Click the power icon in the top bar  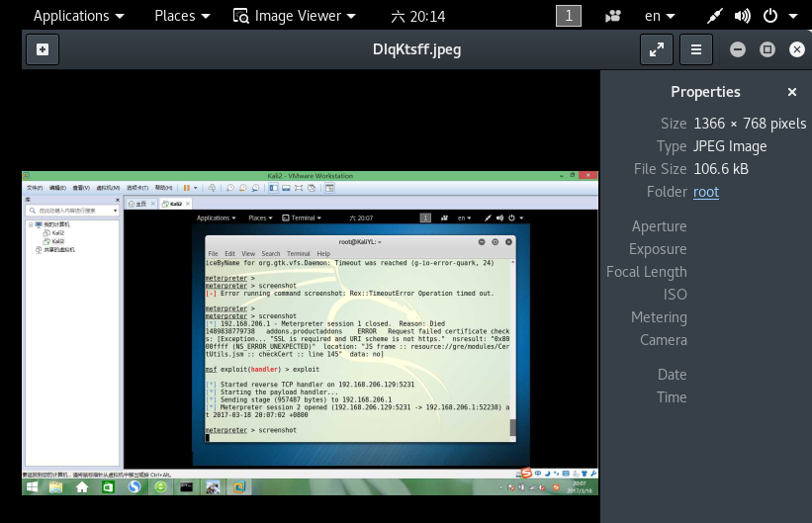(x=770, y=16)
